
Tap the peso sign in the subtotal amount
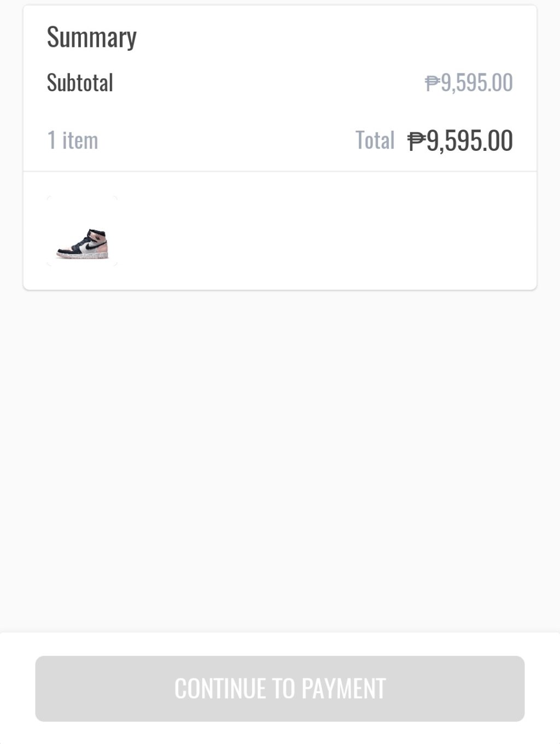point(432,83)
